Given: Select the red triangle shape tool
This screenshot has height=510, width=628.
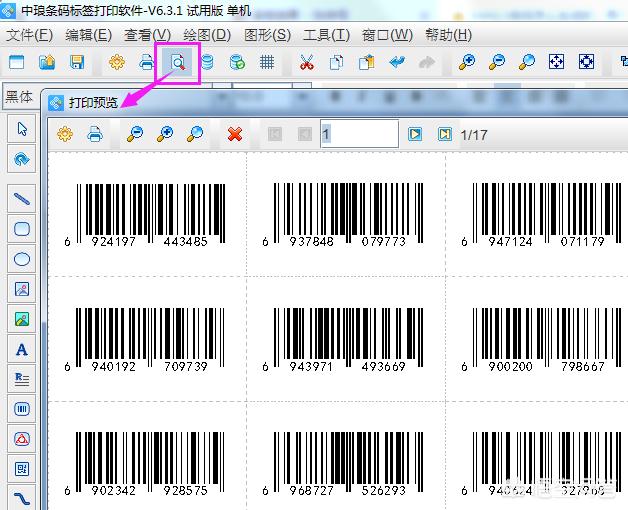Looking at the screenshot, I should click(x=22, y=439).
